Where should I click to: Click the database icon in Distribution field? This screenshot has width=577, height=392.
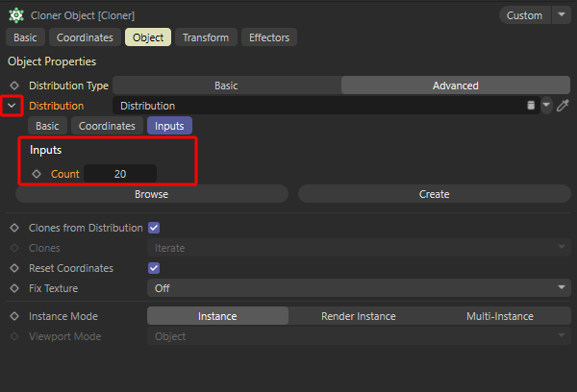pos(530,106)
